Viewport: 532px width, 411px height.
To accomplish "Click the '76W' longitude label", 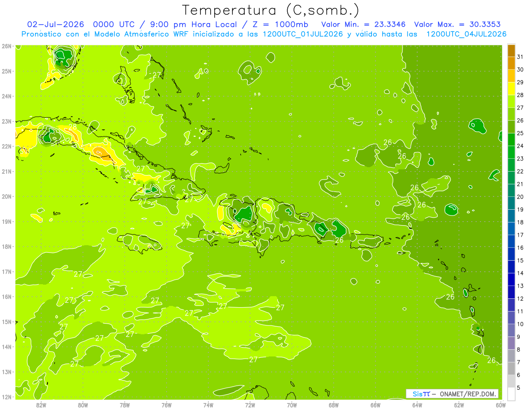I will (167, 405).
